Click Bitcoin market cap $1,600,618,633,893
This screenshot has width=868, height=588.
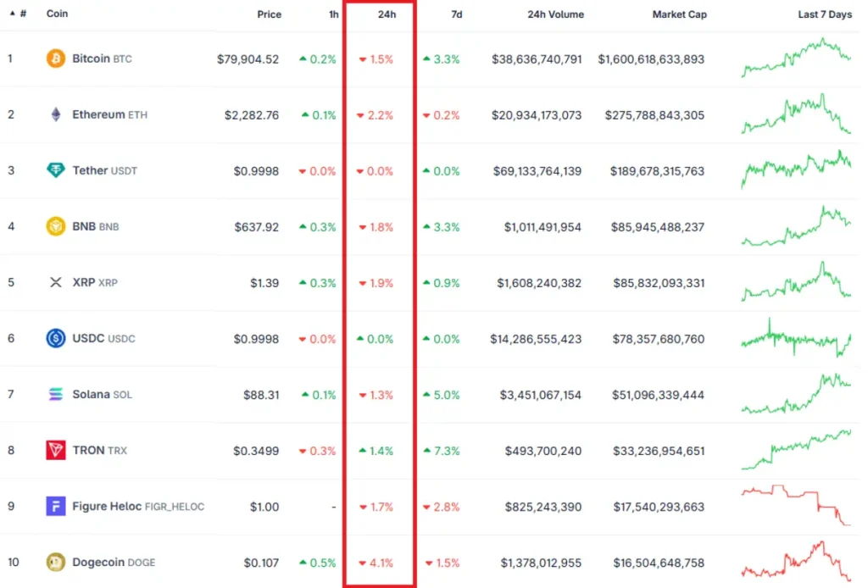651,59
